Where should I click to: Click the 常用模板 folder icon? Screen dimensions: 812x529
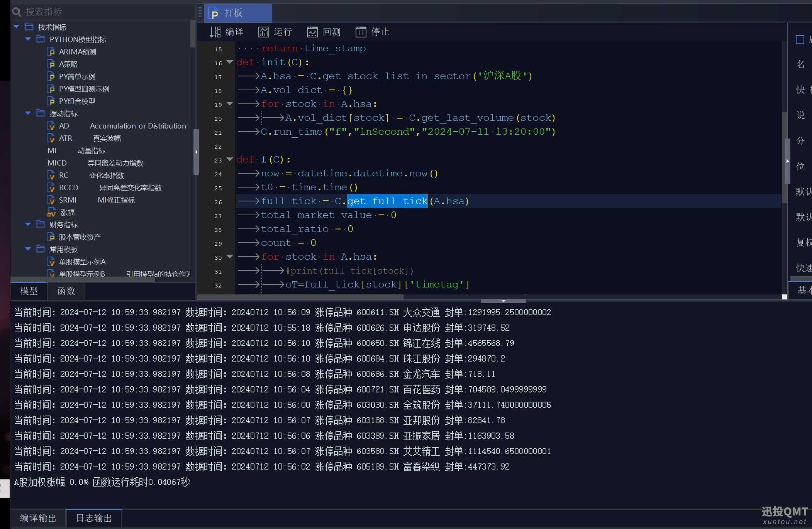[x=41, y=249]
